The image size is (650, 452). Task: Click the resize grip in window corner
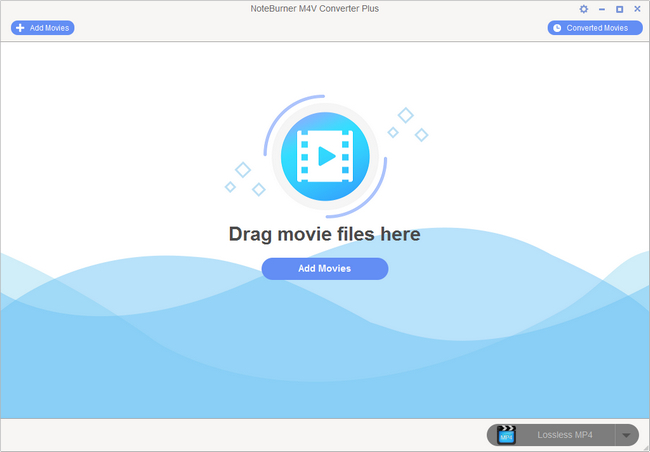point(646,448)
